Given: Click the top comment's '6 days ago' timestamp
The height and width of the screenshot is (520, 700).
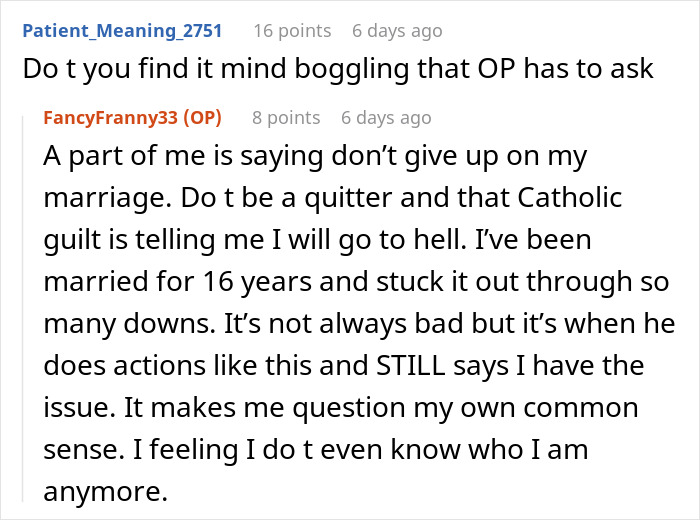Looking at the screenshot, I should click(397, 31).
